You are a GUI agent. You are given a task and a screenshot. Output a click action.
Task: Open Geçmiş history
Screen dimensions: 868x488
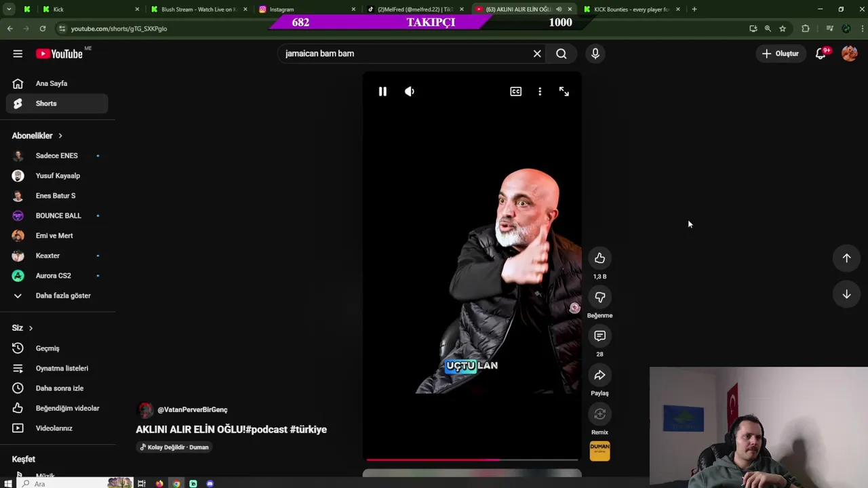58,348
